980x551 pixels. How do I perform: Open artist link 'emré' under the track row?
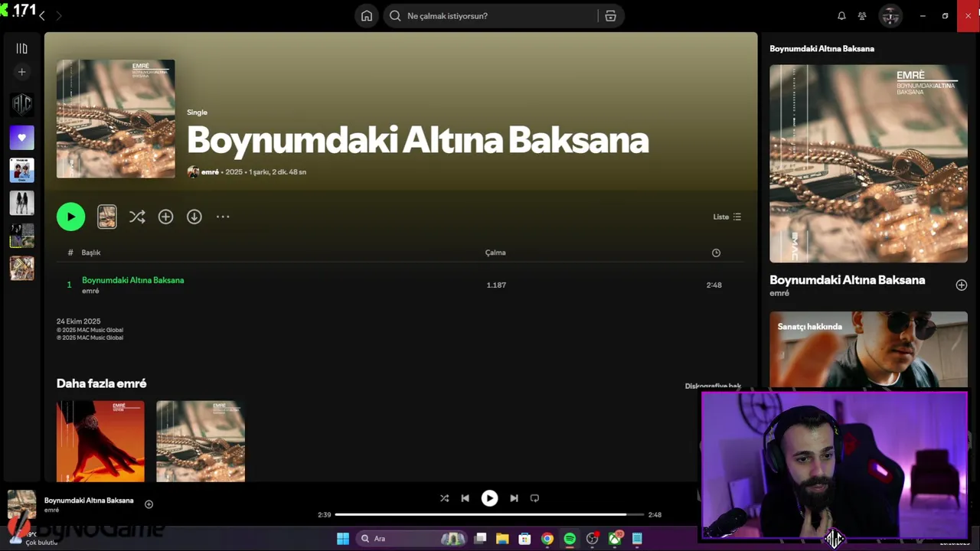pyautogui.click(x=90, y=291)
